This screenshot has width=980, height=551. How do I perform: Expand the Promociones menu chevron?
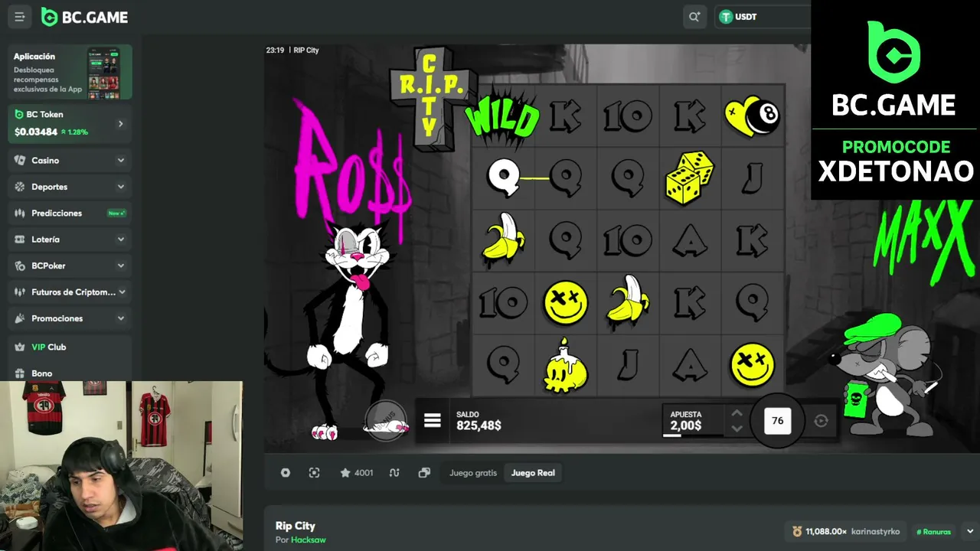coord(120,318)
